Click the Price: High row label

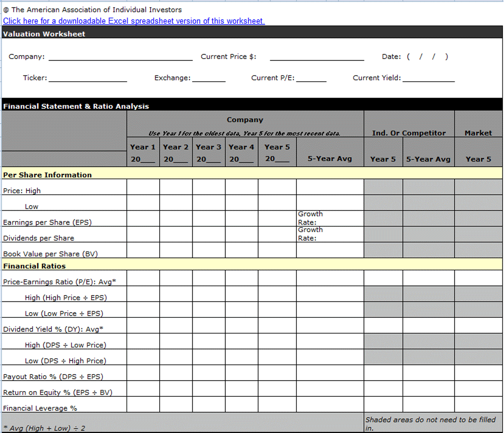tap(22, 191)
